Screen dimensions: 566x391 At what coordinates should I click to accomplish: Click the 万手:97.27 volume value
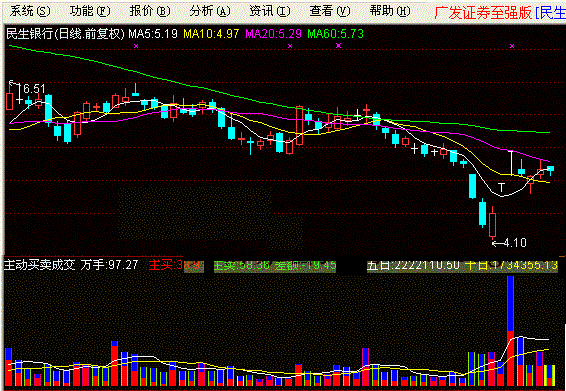click(109, 265)
